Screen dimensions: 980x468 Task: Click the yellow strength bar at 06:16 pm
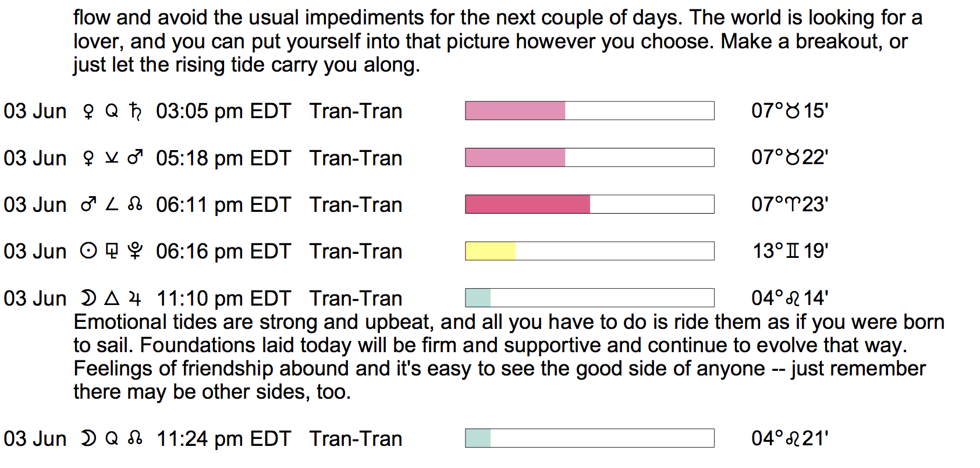click(x=490, y=251)
